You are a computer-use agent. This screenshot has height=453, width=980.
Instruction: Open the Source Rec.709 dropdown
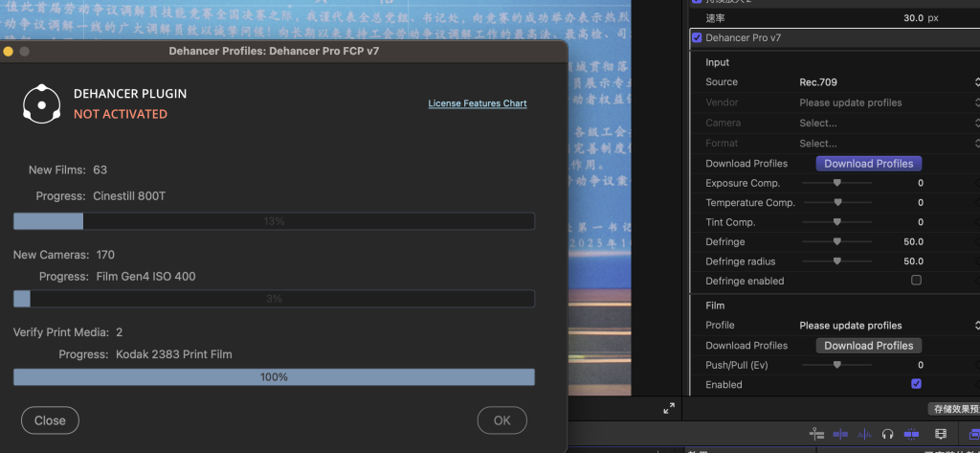coord(887,82)
